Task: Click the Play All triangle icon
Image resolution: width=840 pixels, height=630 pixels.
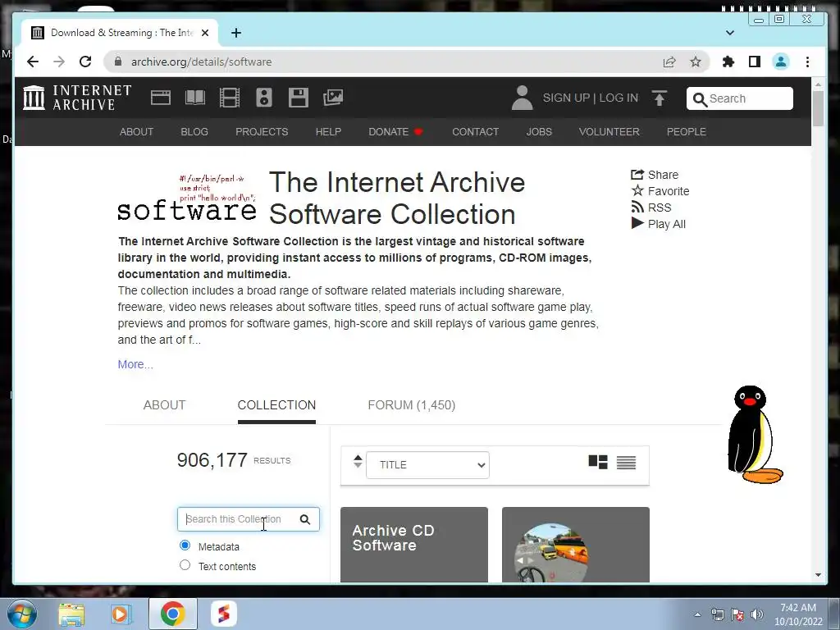Action: tap(637, 223)
